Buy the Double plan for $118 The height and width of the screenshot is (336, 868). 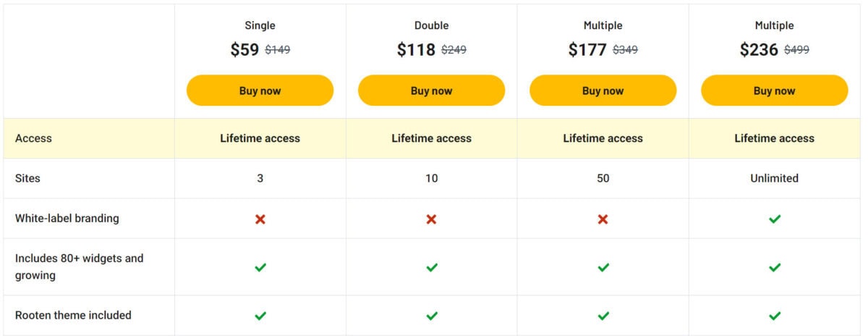pyautogui.click(x=432, y=91)
